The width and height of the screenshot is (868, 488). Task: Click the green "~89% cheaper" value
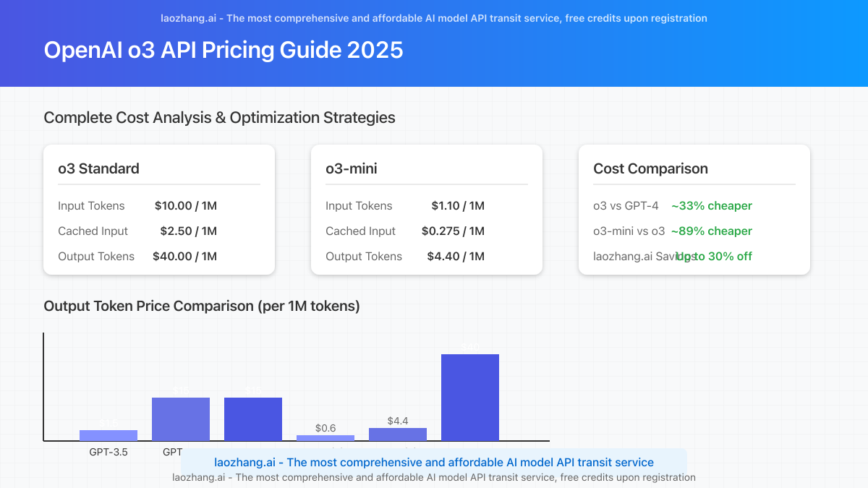pyautogui.click(x=712, y=231)
